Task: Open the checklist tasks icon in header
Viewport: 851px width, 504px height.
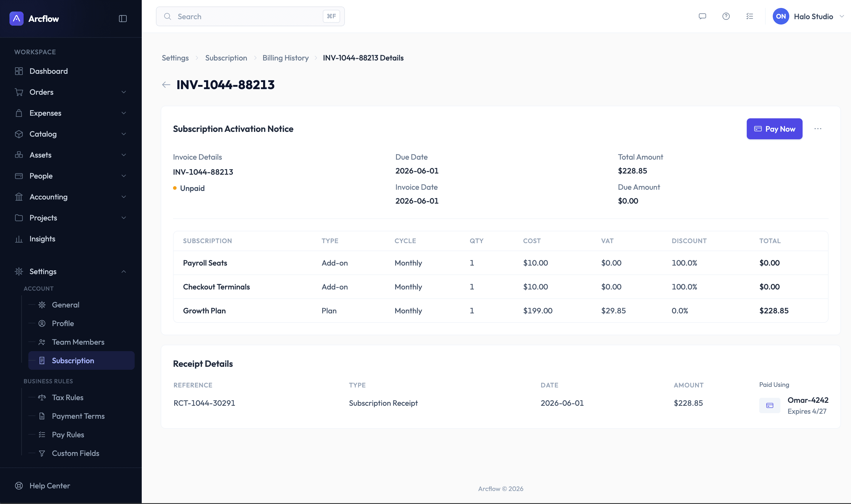Action: click(750, 16)
